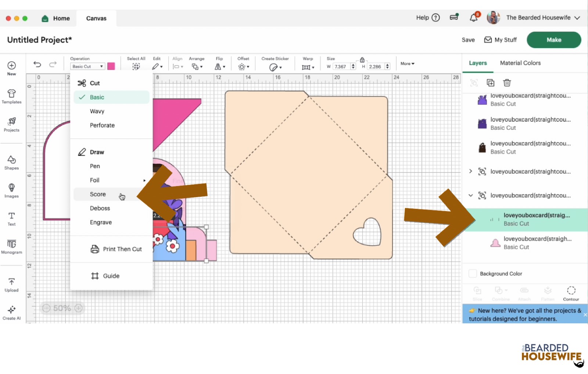Click the pink operation color swatch
Screen dimensions: 588x374
point(111,66)
